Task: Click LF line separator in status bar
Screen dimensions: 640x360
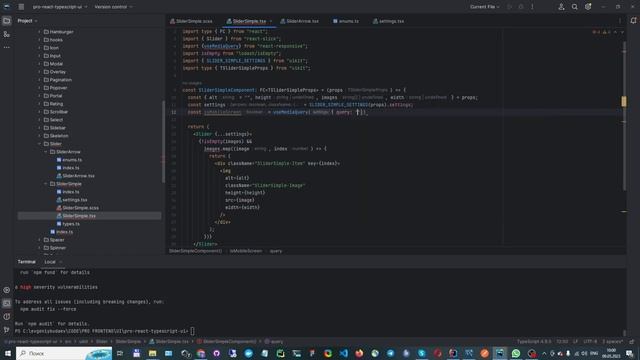Action: click(575, 342)
